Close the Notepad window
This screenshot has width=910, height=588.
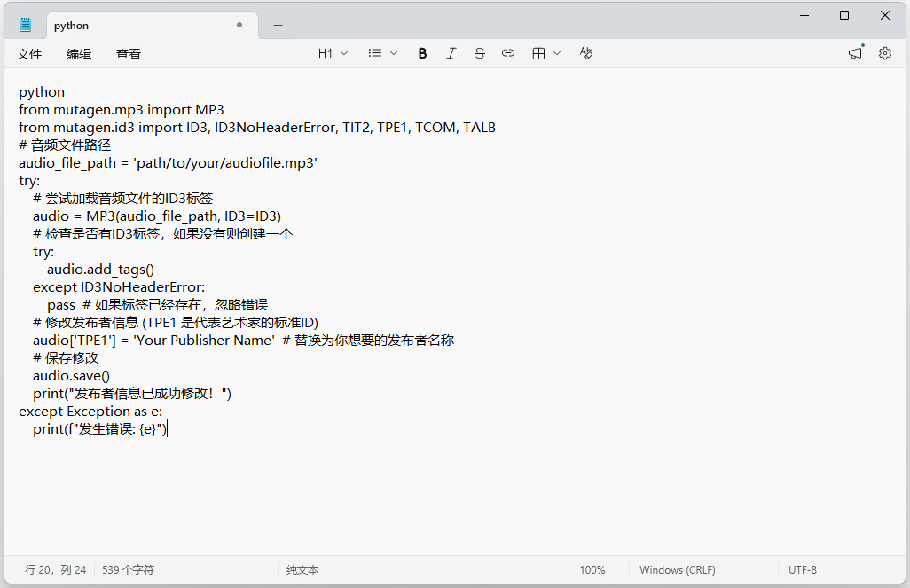point(885,16)
